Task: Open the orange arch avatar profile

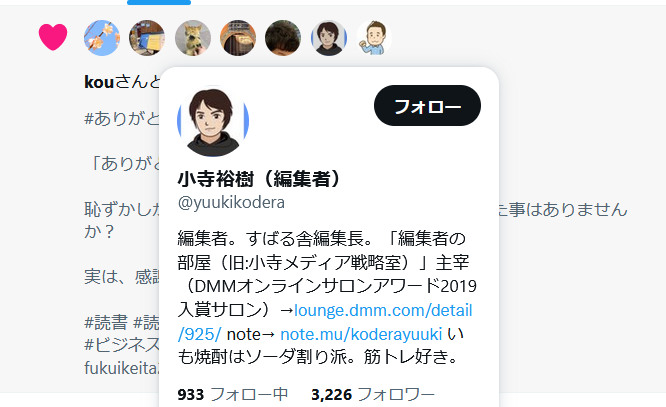Action: tap(238, 38)
